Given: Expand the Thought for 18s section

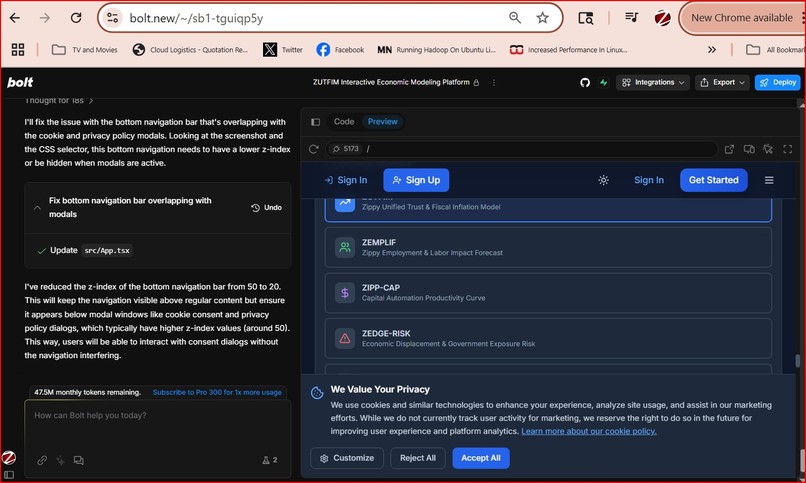Looking at the screenshot, I should tap(59, 101).
